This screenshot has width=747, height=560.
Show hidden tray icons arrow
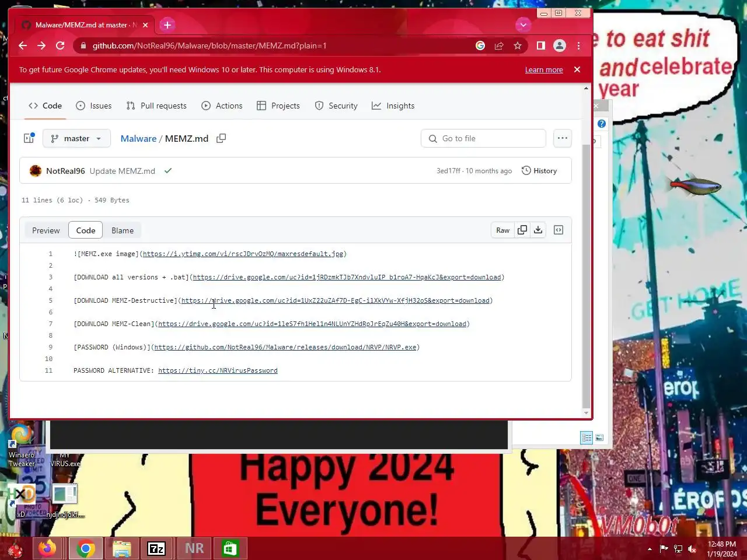(x=650, y=549)
